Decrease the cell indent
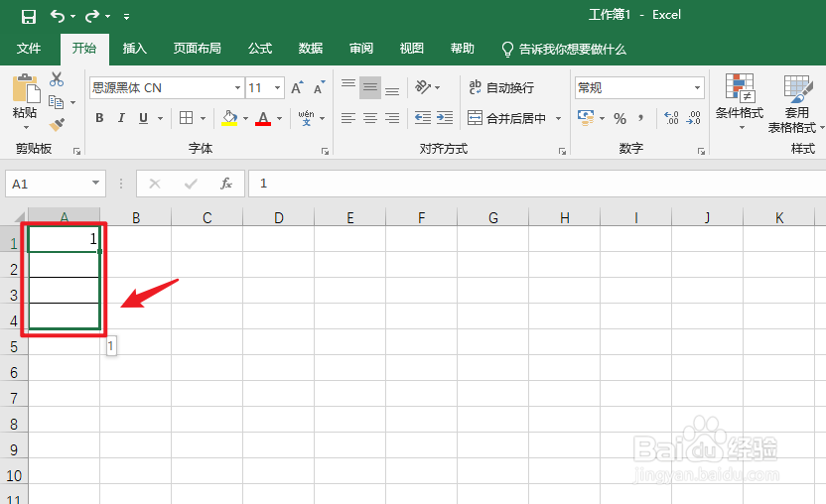 click(x=423, y=118)
